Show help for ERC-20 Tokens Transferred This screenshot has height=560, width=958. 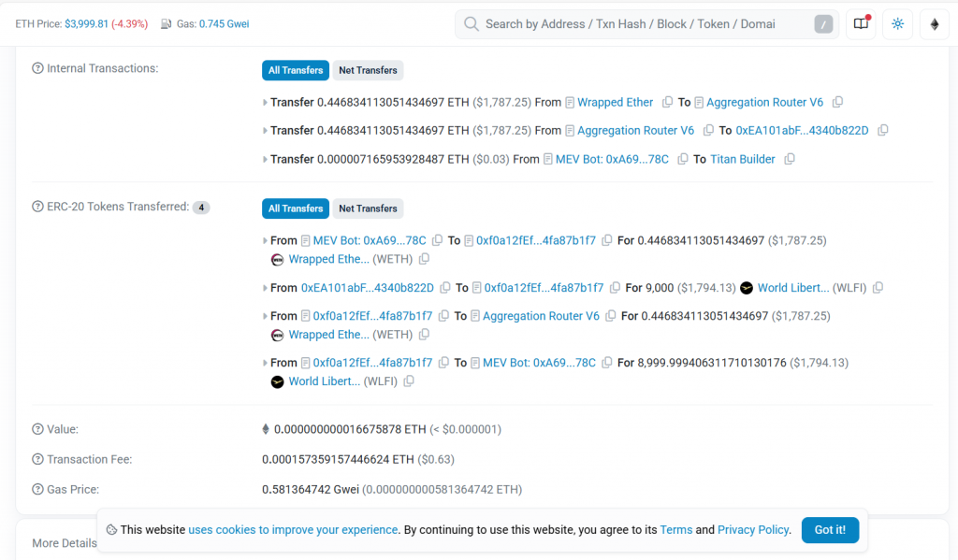(37, 207)
